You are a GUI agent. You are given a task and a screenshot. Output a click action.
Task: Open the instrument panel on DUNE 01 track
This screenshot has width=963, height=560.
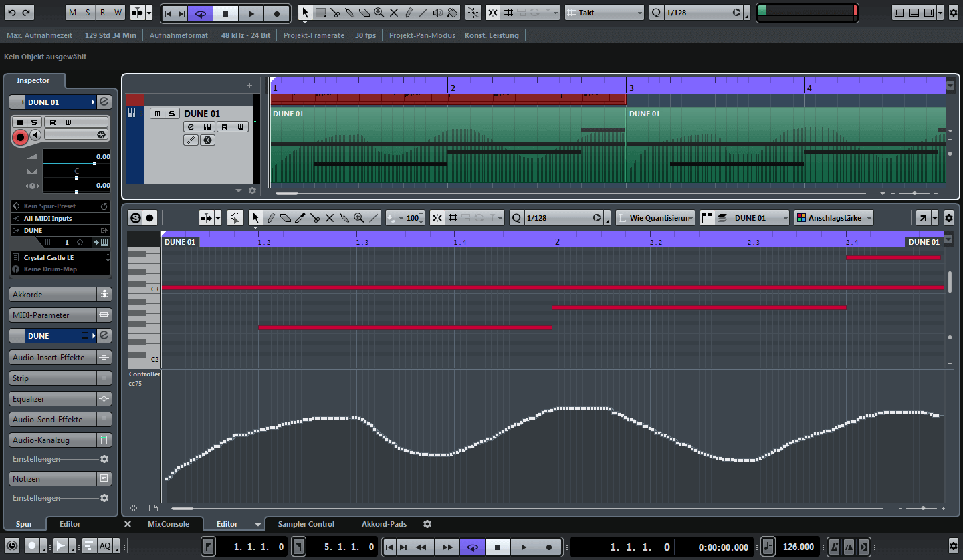point(208,127)
